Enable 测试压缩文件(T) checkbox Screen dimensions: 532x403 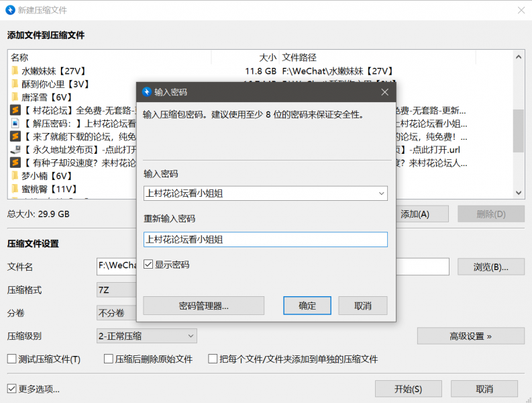coord(11,359)
